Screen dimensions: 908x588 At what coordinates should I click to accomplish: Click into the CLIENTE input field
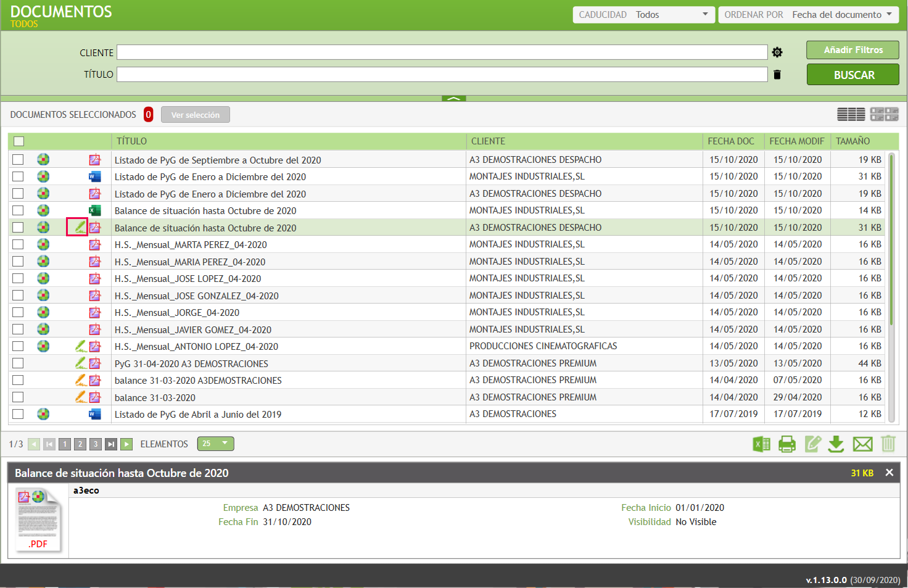click(x=442, y=52)
